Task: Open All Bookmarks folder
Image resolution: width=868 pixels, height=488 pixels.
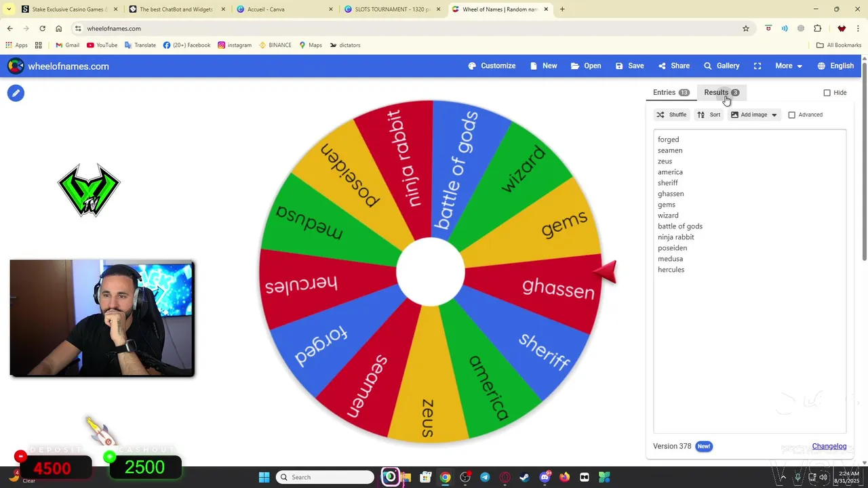Action: [839, 45]
